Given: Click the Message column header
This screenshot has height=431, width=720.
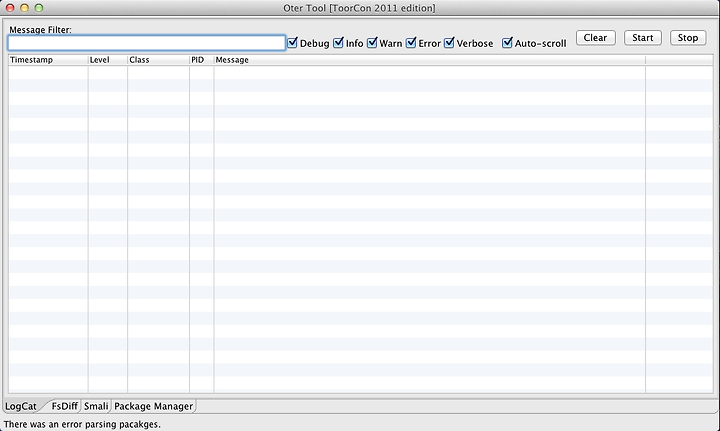Looking at the screenshot, I should pyautogui.click(x=429, y=60).
